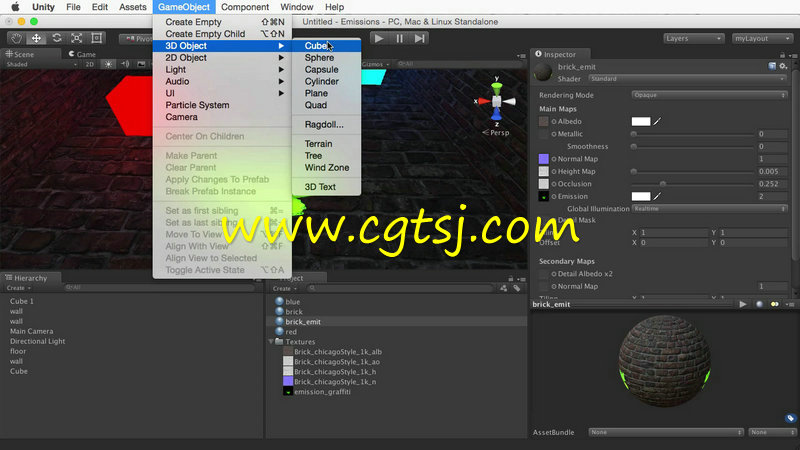
Task: Open Global Illumination Realtime dropdown
Action: pyautogui.click(x=709, y=209)
